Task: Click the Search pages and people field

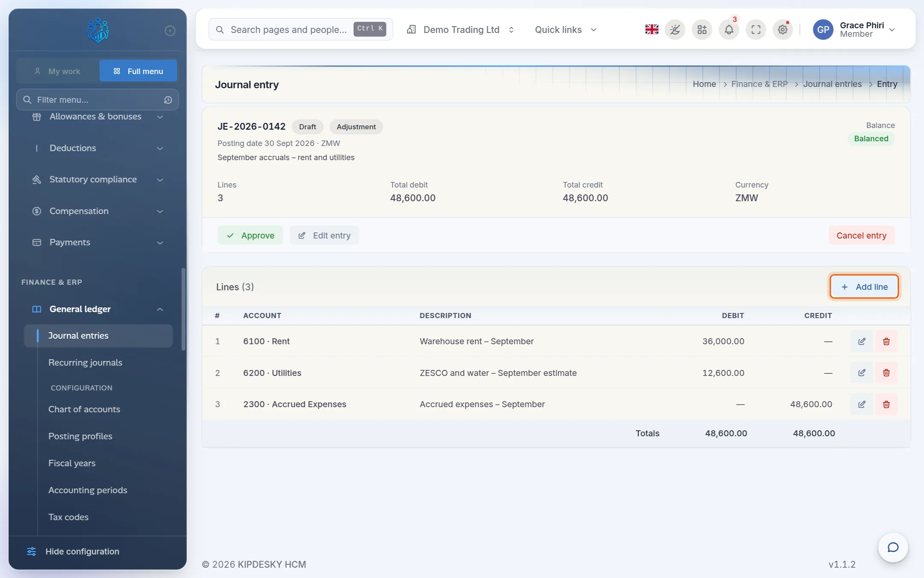Action: point(301,30)
